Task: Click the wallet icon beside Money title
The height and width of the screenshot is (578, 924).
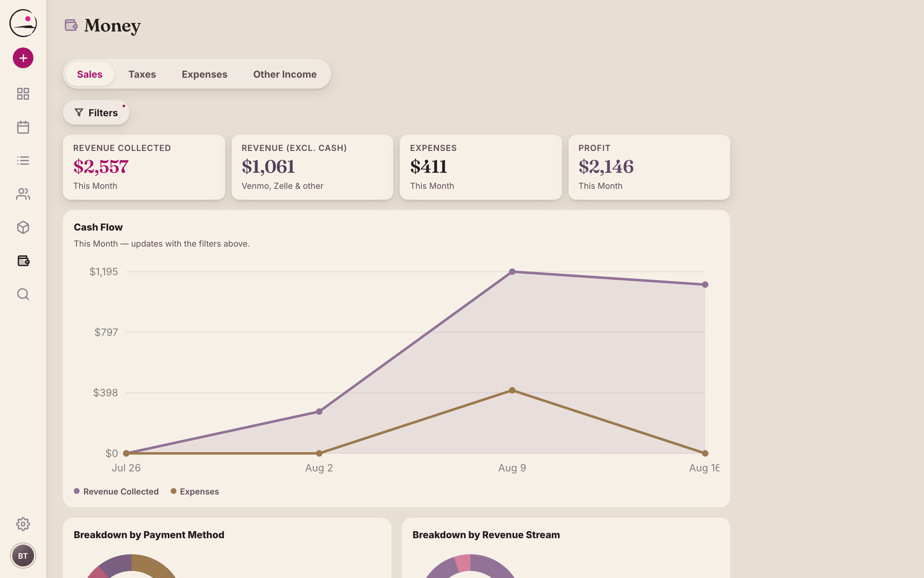Action: 71,25
